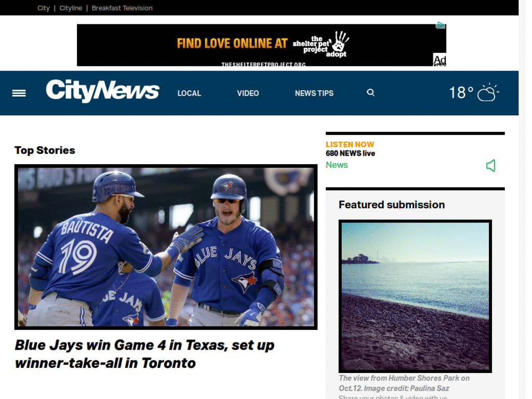The image size is (532, 399).
Task: Open the NEWS TIPS menu item
Action: point(314,94)
